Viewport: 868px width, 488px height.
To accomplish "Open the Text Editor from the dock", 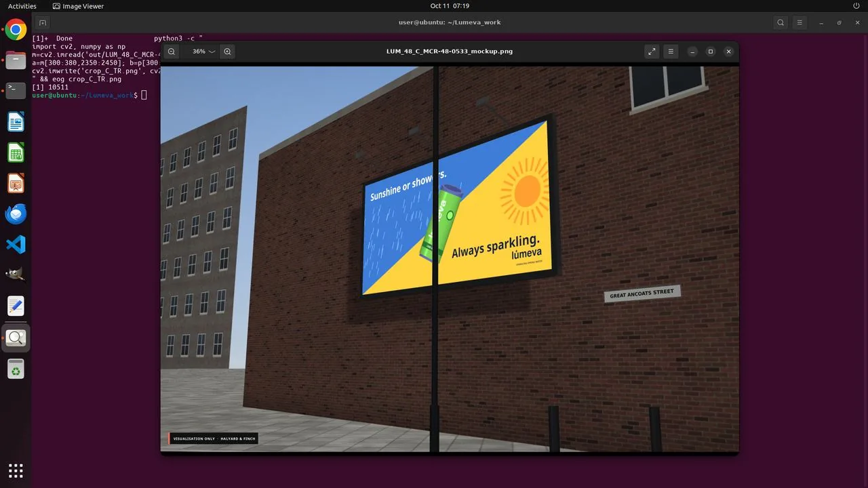I will point(16,306).
